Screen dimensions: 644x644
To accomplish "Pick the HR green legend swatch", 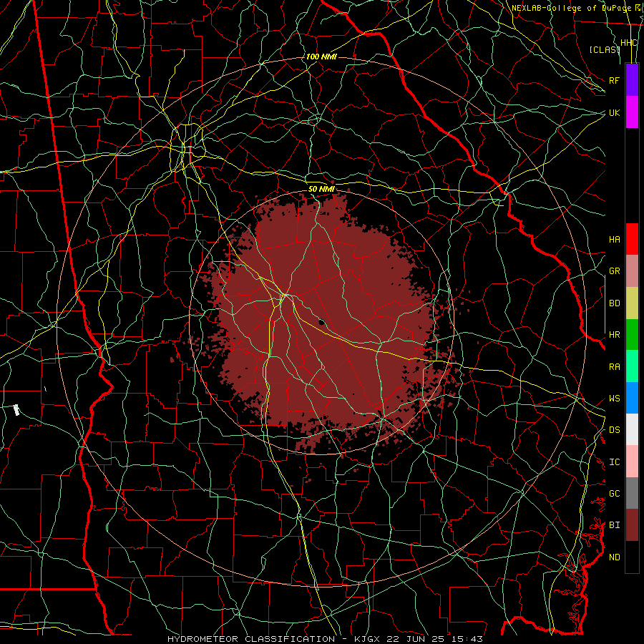I will [632, 335].
